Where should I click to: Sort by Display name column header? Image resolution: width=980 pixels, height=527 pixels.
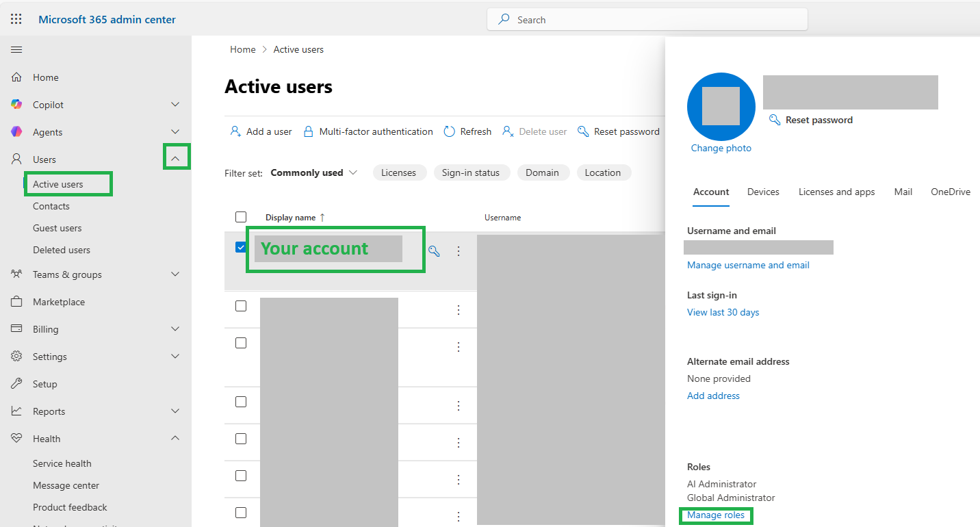pyautogui.click(x=295, y=217)
